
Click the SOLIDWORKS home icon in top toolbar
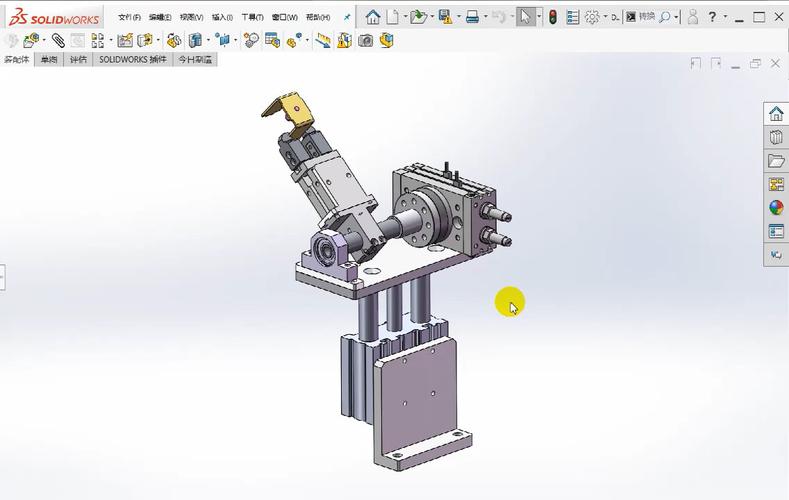tap(373, 17)
